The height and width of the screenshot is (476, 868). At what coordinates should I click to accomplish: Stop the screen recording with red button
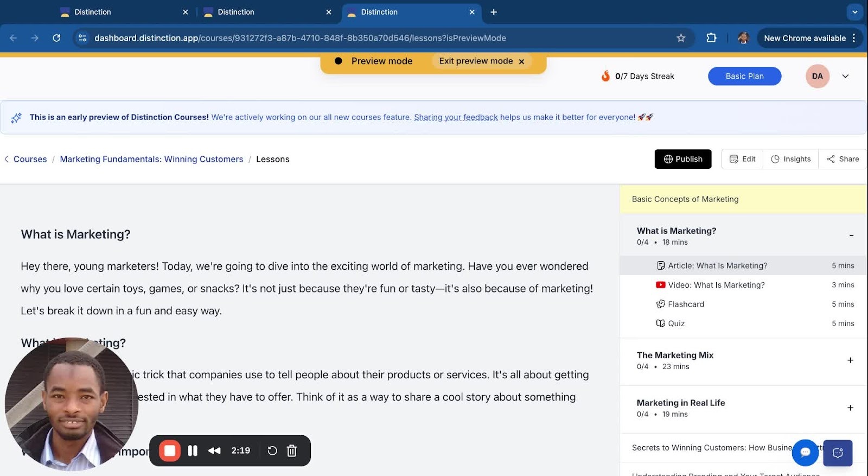pyautogui.click(x=170, y=450)
